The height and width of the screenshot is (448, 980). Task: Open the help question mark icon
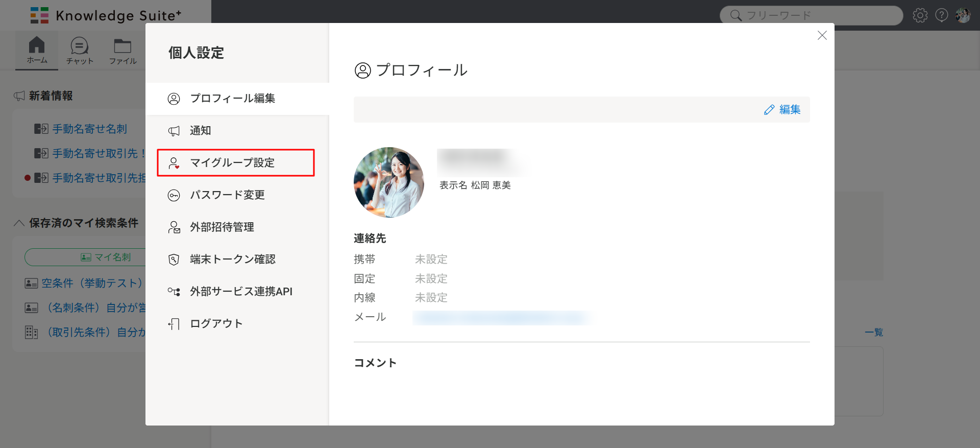click(941, 15)
